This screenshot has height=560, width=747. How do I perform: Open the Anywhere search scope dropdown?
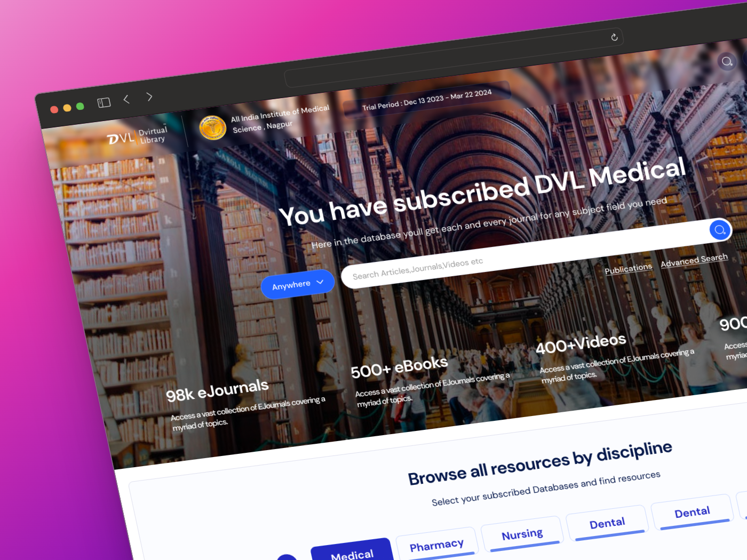tap(298, 284)
